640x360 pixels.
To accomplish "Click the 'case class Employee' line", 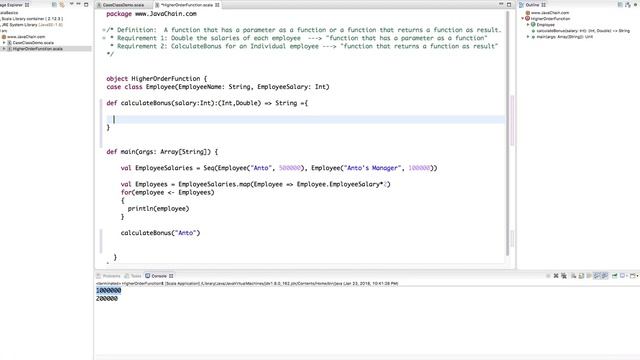I will click(x=218, y=87).
